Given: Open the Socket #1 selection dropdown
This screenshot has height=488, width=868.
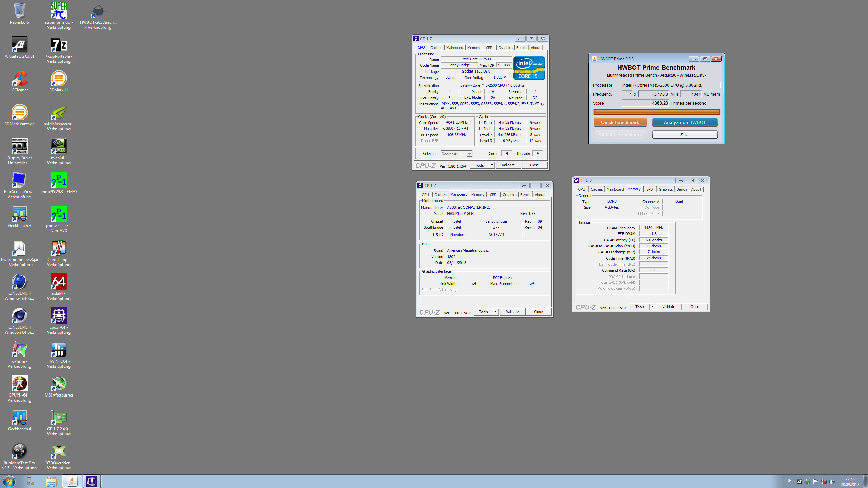Looking at the screenshot, I should tap(456, 154).
